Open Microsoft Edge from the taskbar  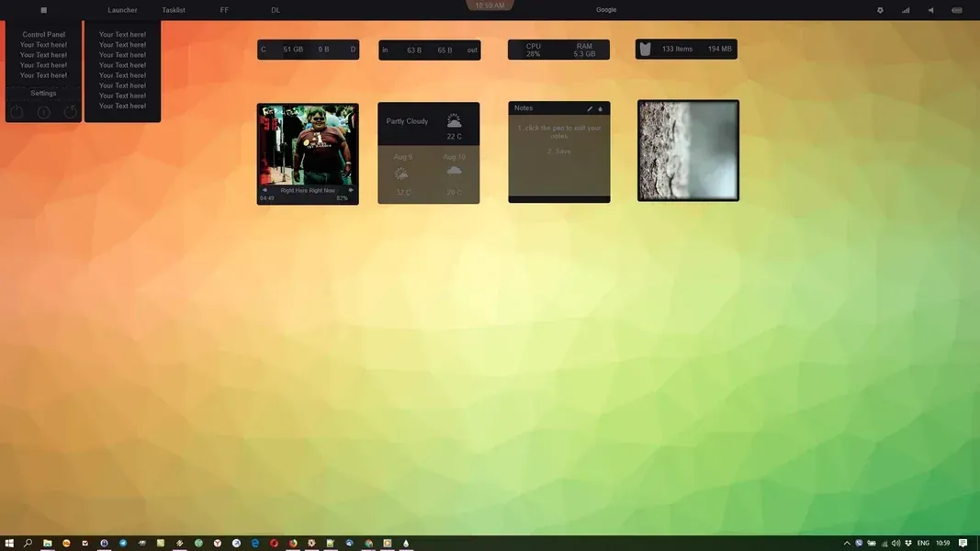tap(255, 544)
